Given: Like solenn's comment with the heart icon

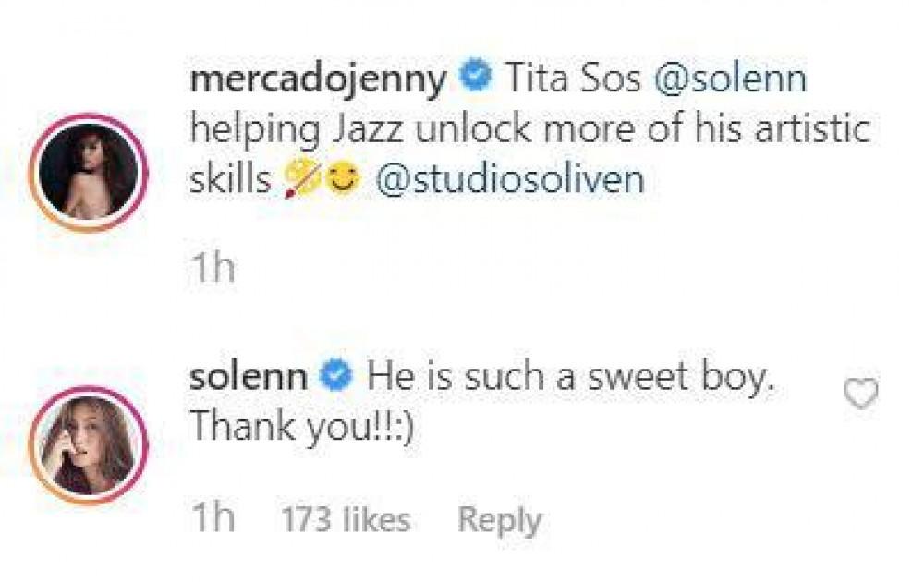Looking at the screenshot, I should click(861, 394).
